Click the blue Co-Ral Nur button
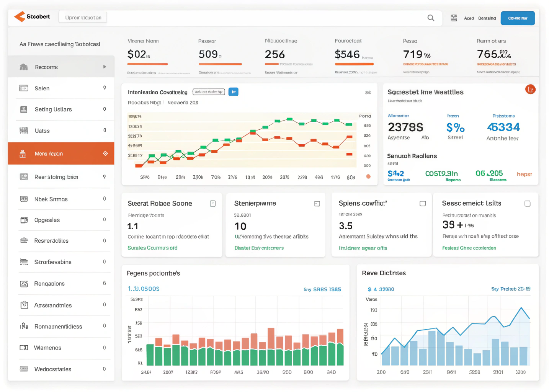This screenshot has height=392, width=549. click(x=518, y=18)
